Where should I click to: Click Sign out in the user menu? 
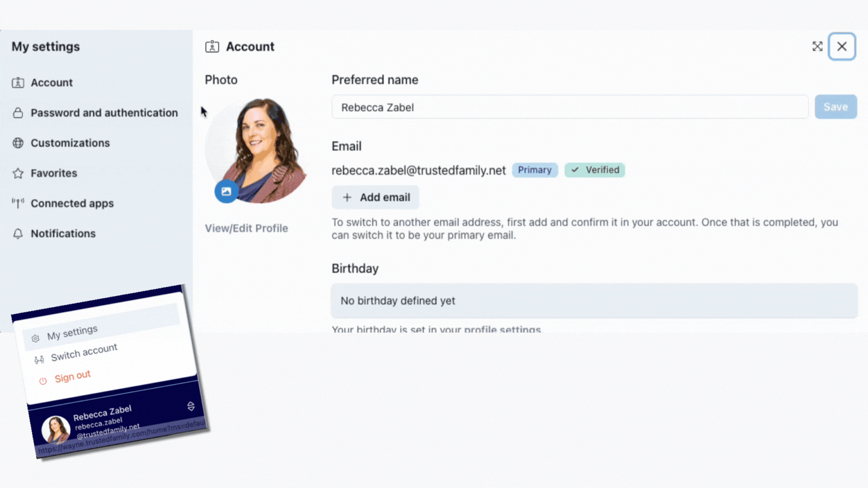(x=72, y=377)
